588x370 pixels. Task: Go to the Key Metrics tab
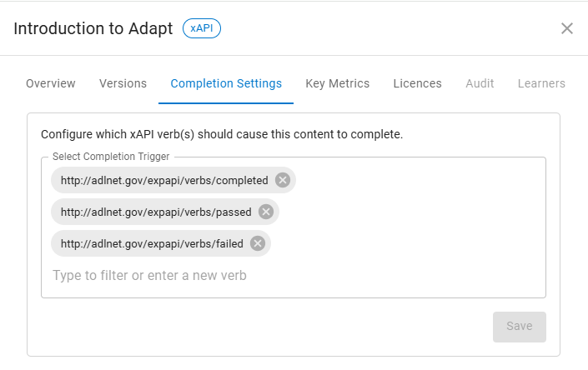[338, 83]
